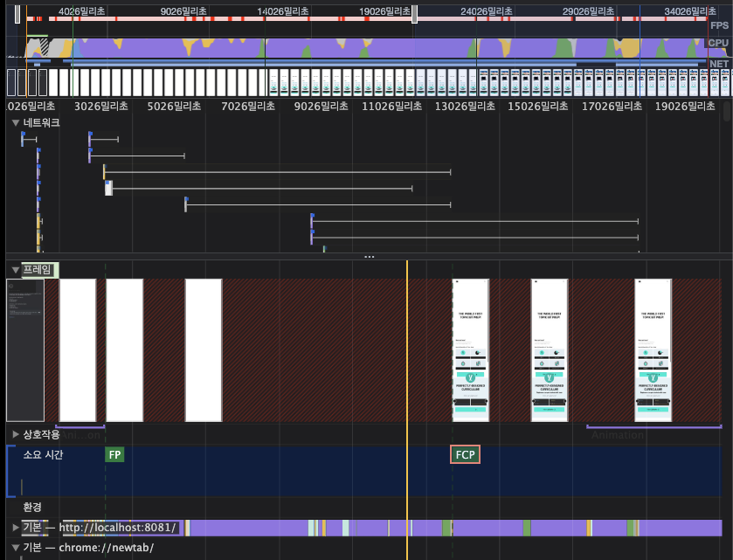This screenshot has width=733, height=560.
Task: Click the NET overview label
Action: [718, 64]
